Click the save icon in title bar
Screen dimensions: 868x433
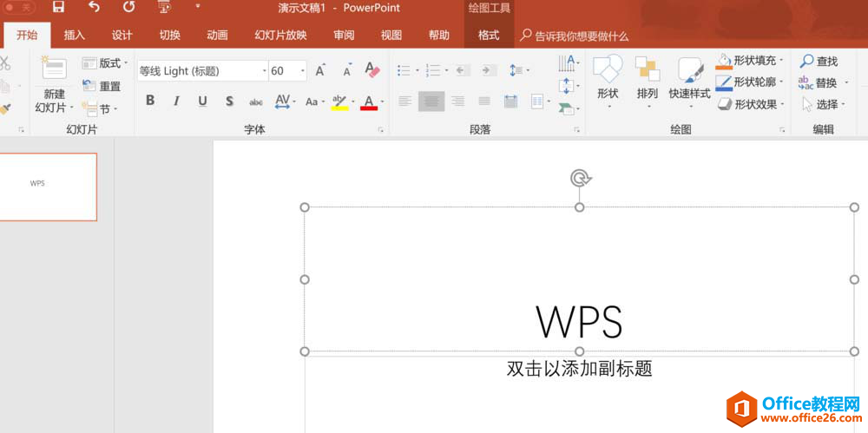point(58,8)
